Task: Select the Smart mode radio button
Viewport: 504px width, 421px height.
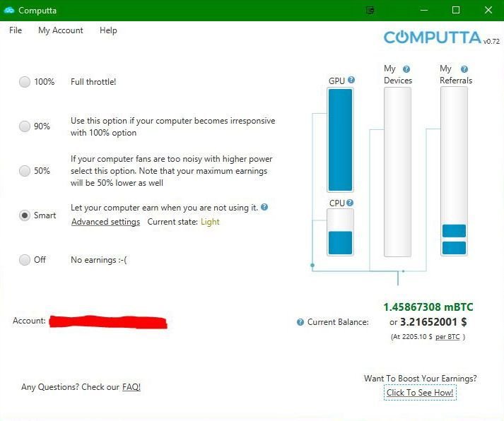Action: (25, 215)
